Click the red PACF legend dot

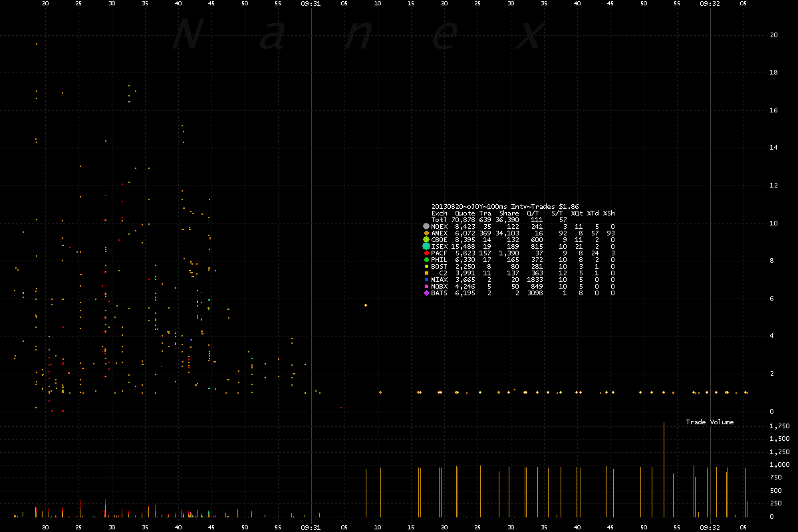tap(426, 253)
